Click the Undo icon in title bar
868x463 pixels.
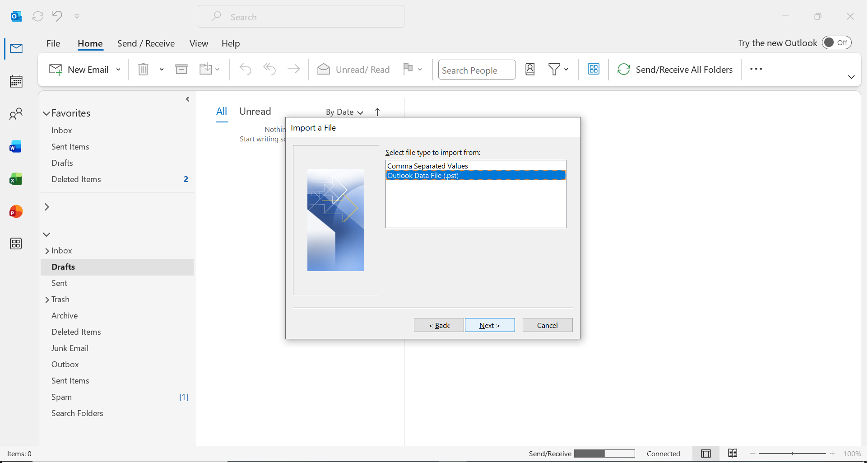[x=57, y=16]
